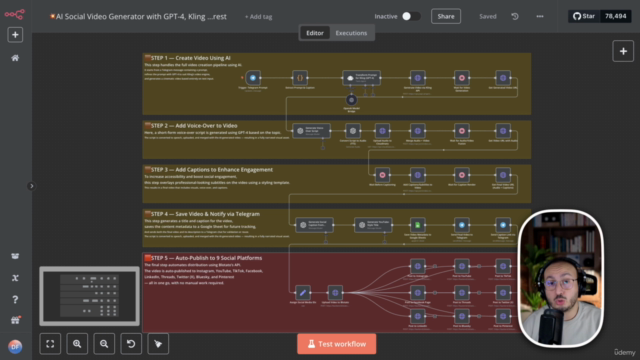Click the Share button

pyautogui.click(x=446, y=16)
